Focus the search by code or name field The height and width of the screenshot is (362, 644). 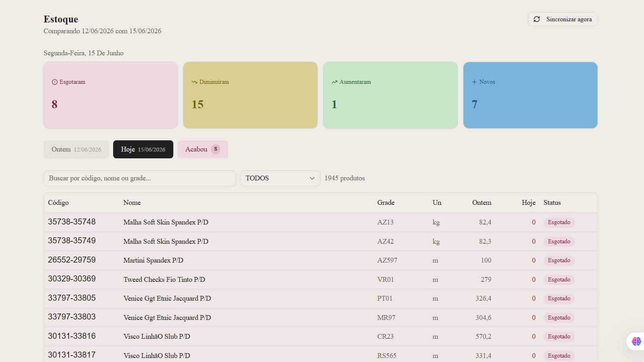click(140, 178)
